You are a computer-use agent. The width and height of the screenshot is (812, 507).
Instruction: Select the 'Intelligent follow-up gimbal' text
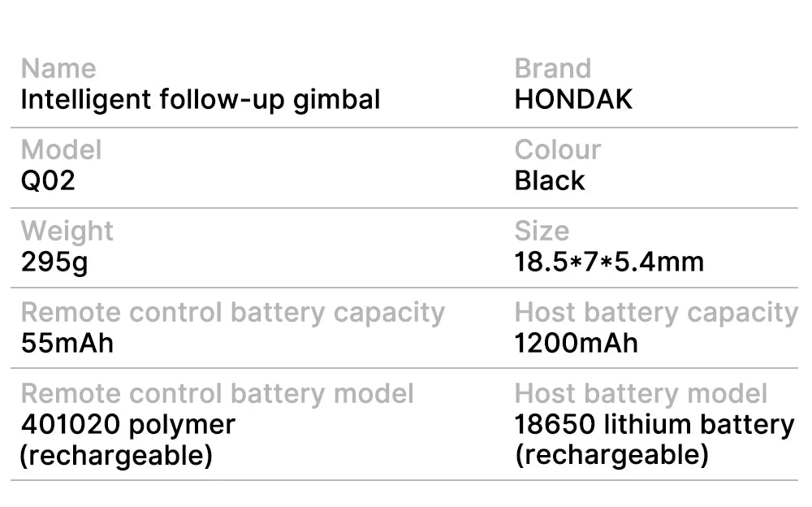(200, 100)
